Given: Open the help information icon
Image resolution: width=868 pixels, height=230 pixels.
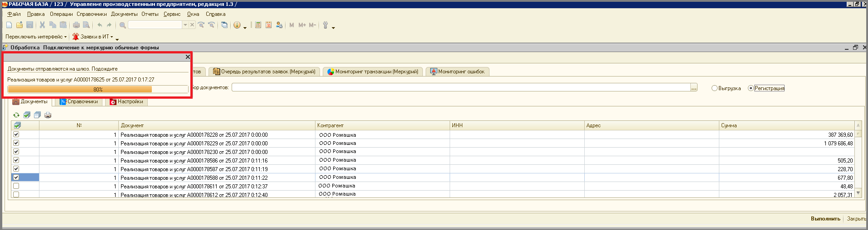Looking at the screenshot, I should click(x=237, y=25).
